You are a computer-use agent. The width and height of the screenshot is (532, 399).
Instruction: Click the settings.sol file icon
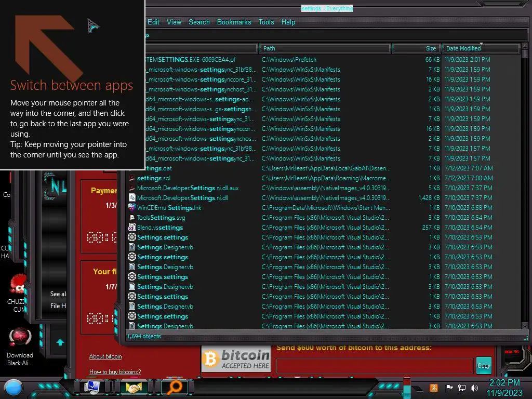[132, 178]
